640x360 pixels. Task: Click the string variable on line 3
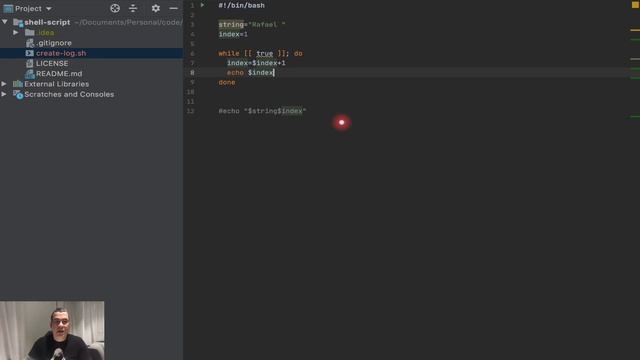[x=231, y=24]
